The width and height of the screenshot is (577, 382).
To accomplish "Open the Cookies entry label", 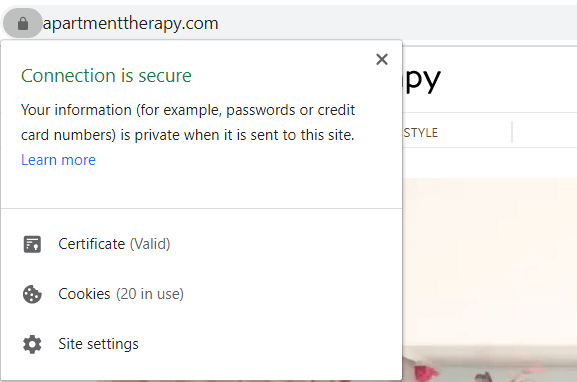I will pos(84,294).
